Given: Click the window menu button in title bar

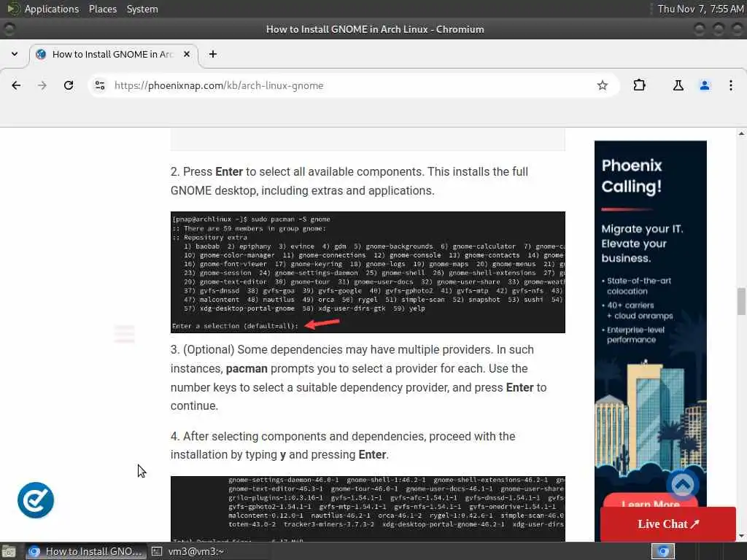Looking at the screenshot, I should (9, 29).
